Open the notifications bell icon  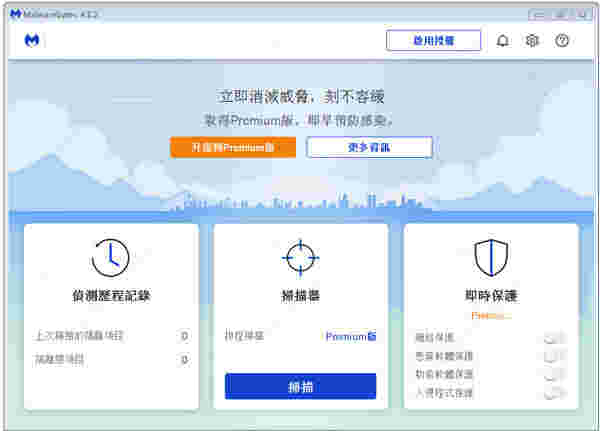pyautogui.click(x=502, y=40)
